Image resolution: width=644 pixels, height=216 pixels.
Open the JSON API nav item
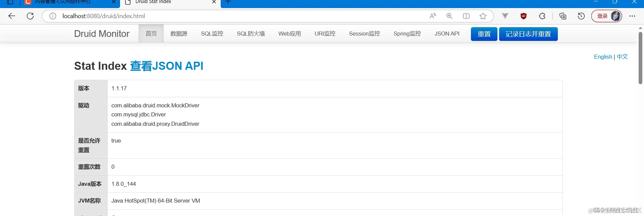click(447, 34)
